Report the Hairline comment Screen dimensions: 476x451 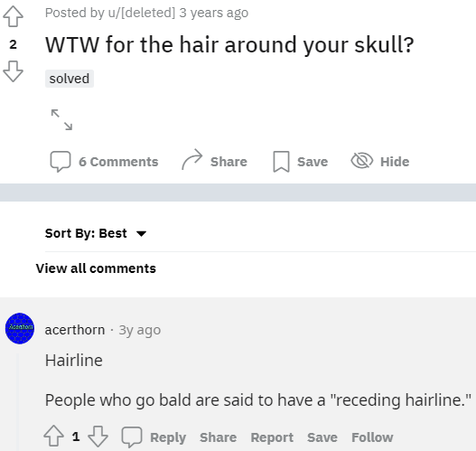pos(272,437)
